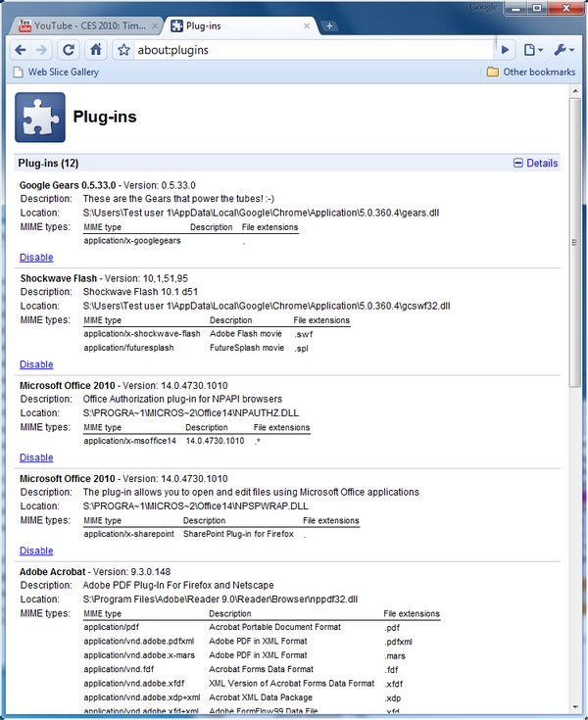Screen dimensions: 588x720
Task: Click 'application/futuresplash' MIME type
Action: (128, 348)
